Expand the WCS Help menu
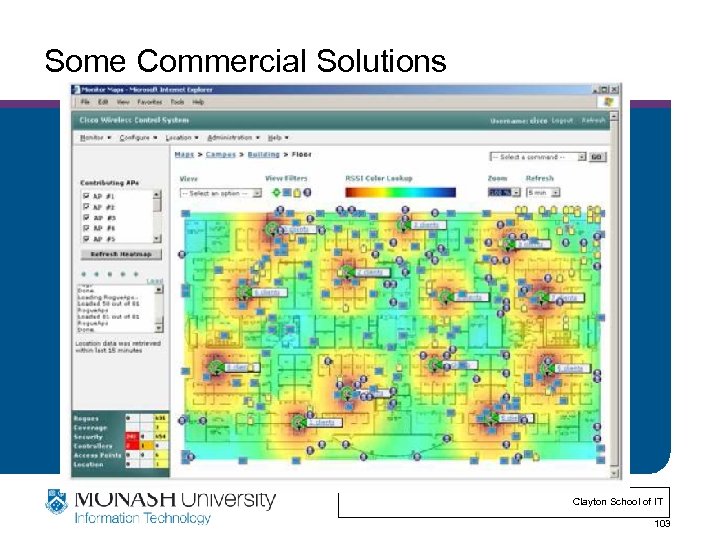 (278, 138)
